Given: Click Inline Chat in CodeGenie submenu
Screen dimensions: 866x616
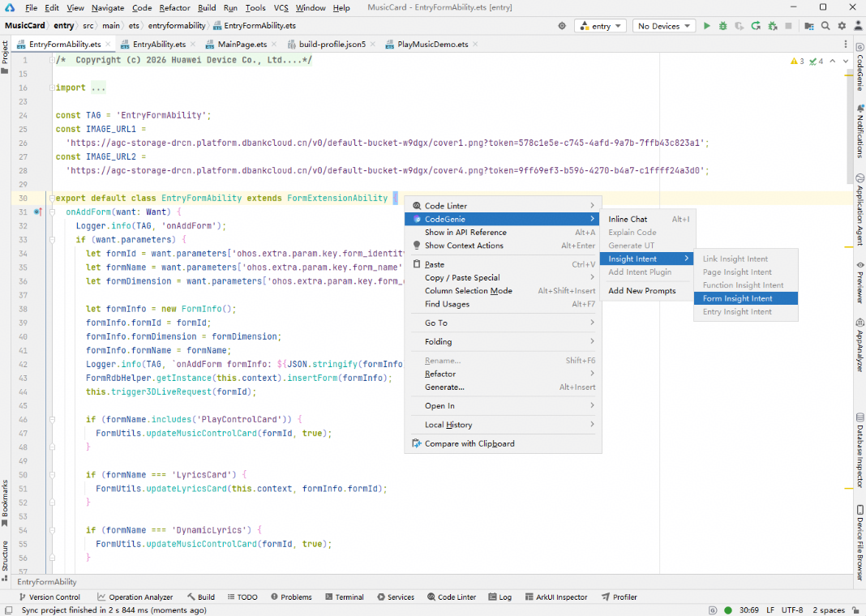Looking at the screenshot, I should [x=628, y=219].
